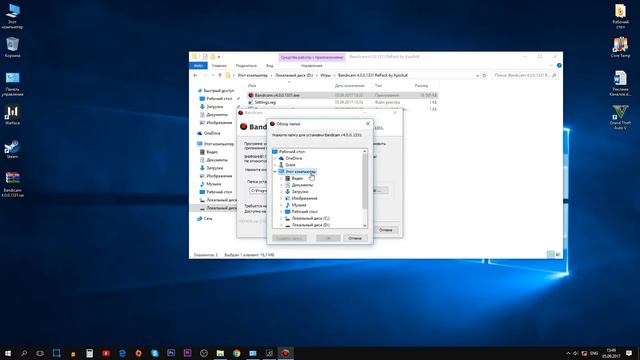This screenshot has width=640, height=360.
Task: Open Музыка in Explorer sidebar
Action: click(213, 184)
